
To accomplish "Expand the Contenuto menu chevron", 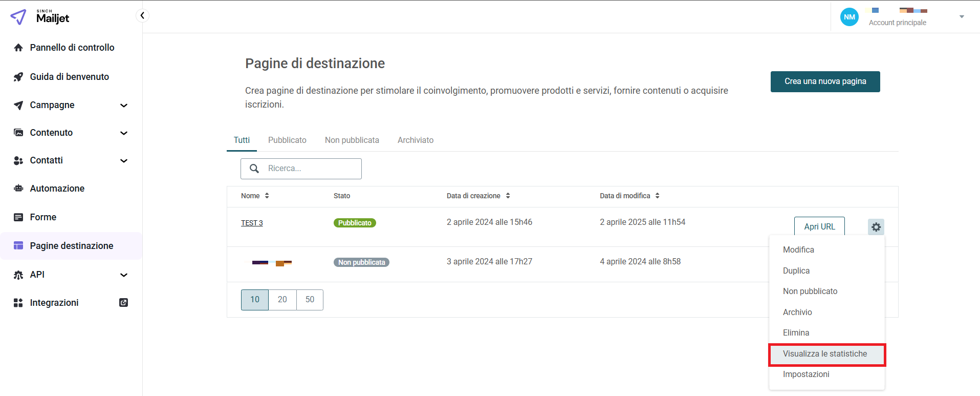I will click(x=123, y=133).
